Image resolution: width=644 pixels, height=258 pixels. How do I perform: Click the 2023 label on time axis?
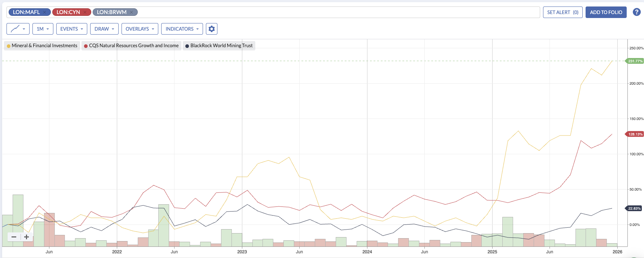pos(242,252)
